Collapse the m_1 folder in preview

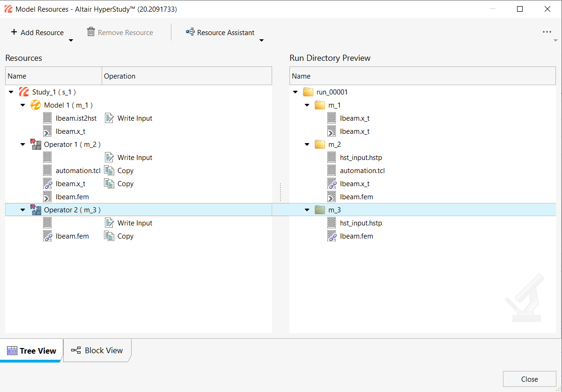(x=307, y=105)
